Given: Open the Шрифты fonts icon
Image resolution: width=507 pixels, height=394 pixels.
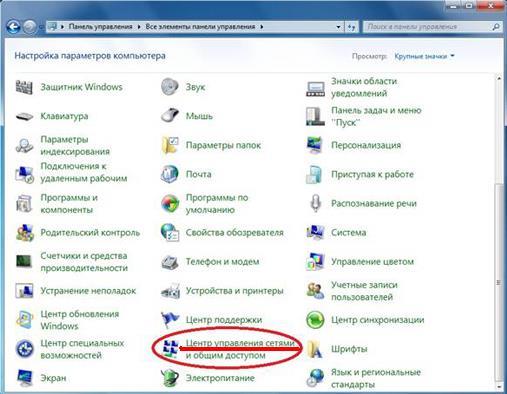Looking at the screenshot, I should (315, 349).
